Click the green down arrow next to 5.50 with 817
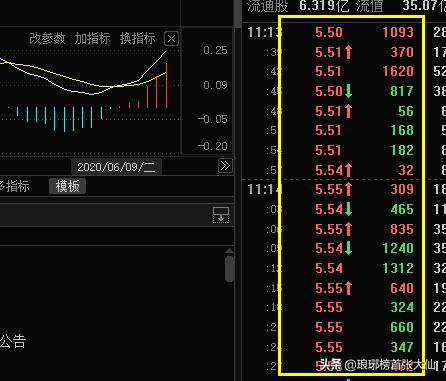Screen dimensions: 446x381 (348, 91)
